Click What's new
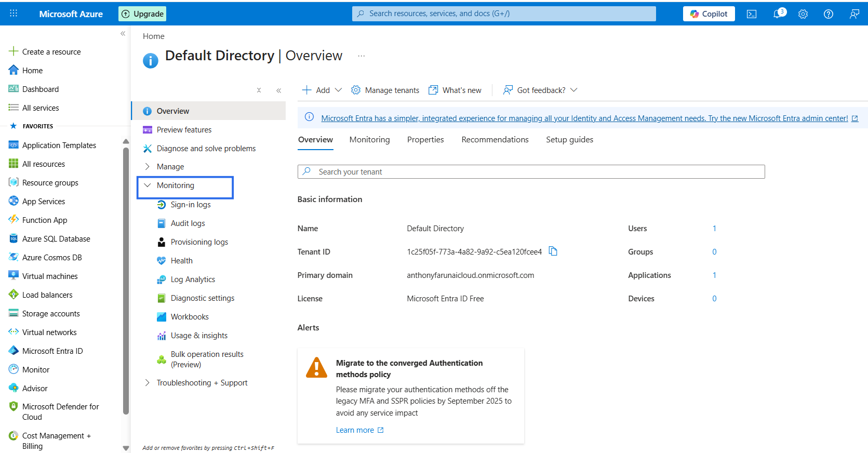The height and width of the screenshot is (453, 868). [x=455, y=90]
